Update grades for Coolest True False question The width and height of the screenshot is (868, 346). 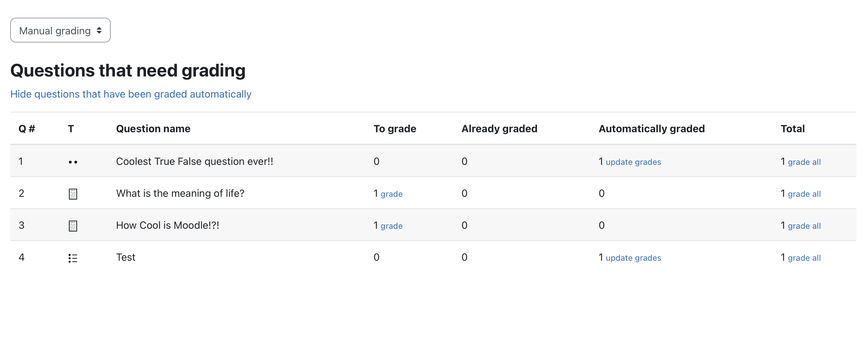coord(633,162)
